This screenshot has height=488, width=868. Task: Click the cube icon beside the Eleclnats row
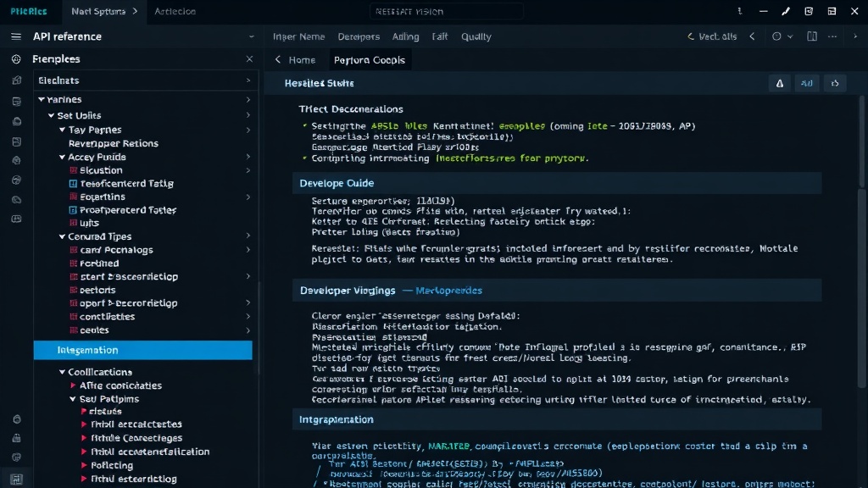pyautogui.click(x=17, y=80)
